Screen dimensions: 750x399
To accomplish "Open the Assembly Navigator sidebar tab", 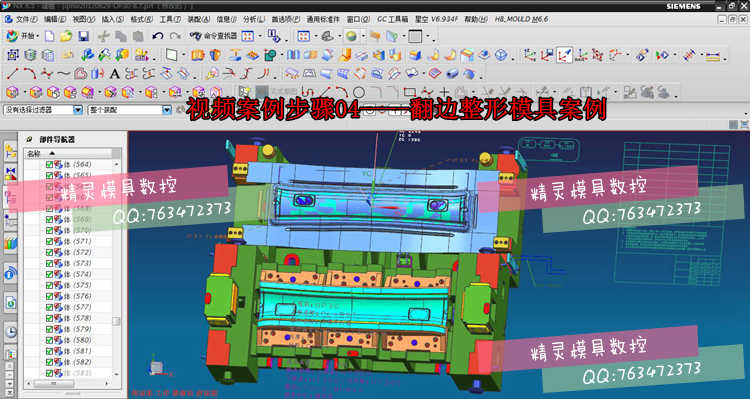I will pos(10,152).
